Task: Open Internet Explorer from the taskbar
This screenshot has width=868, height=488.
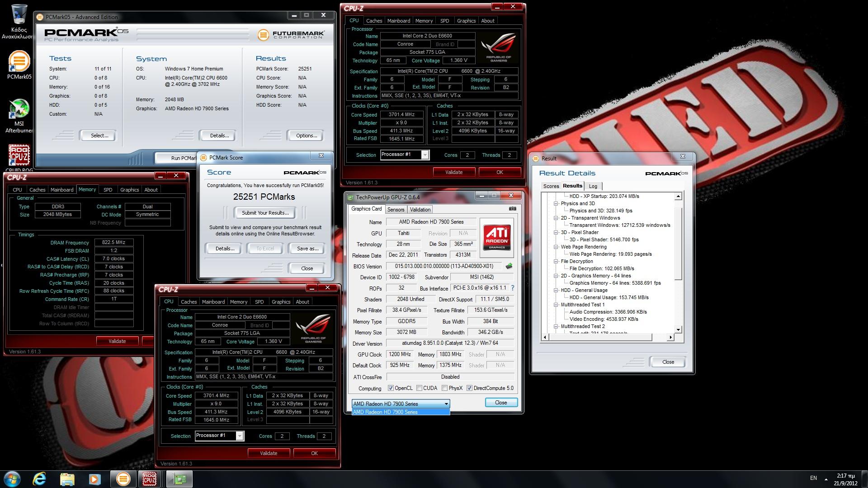Action: (40, 479)
